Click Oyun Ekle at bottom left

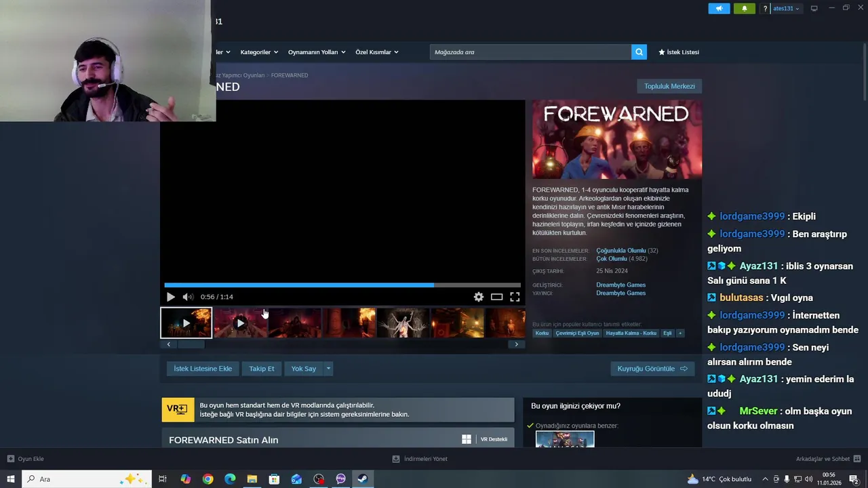26,459
